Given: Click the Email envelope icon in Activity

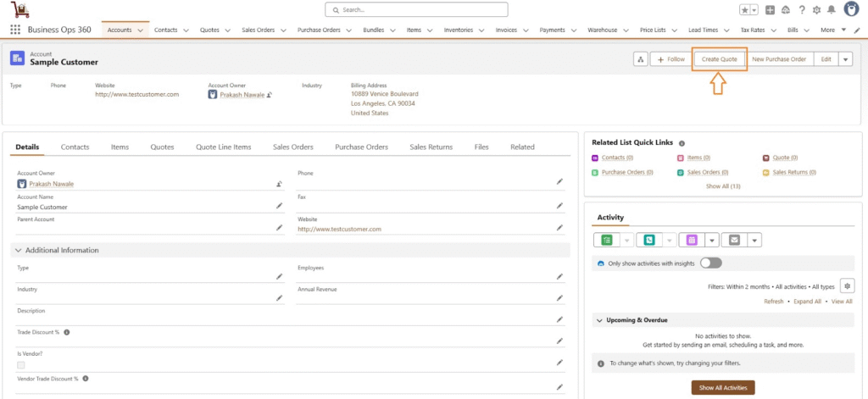Looking at the screenshot, I should [x=734, y=240].
